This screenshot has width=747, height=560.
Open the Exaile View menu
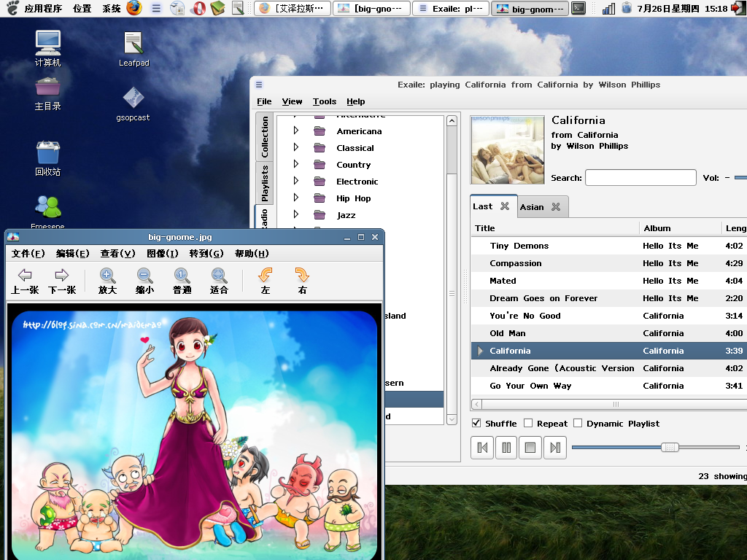(292, 101)
